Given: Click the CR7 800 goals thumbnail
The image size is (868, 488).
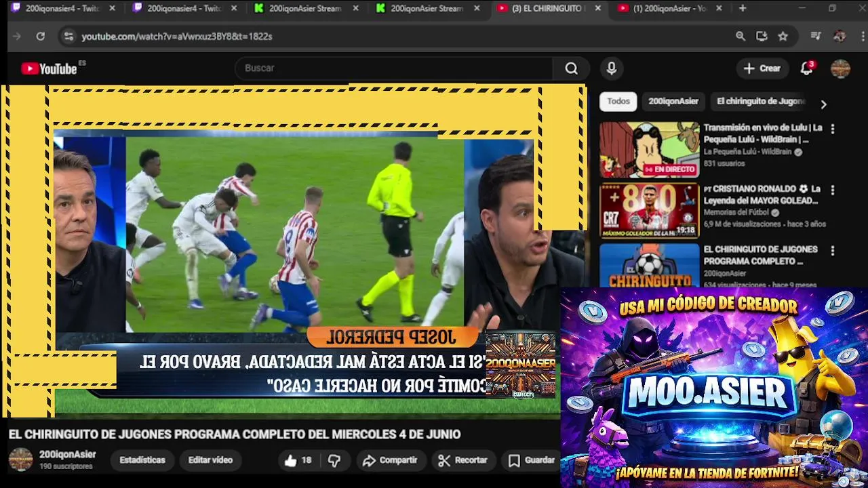Looking at the screenshot, I should [x=649, y=211].
